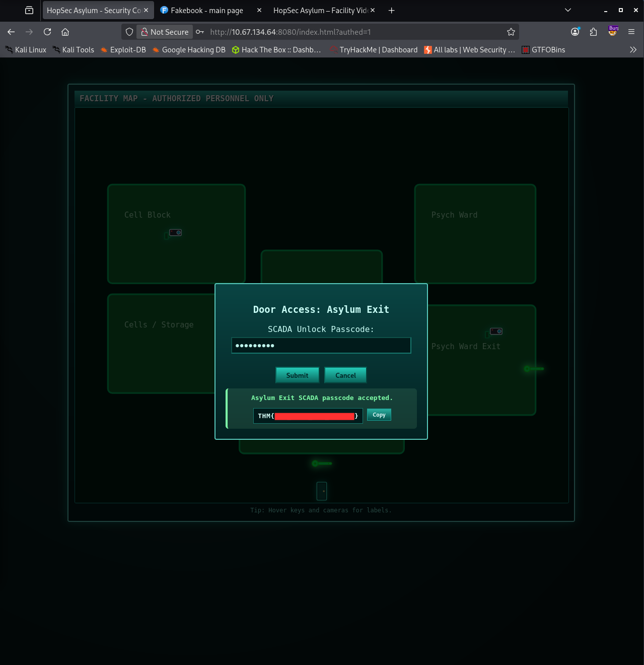This screenshot has height=665, width=644.
Task: Show more bookmarks chevron
Action: (x=633, y=50)
